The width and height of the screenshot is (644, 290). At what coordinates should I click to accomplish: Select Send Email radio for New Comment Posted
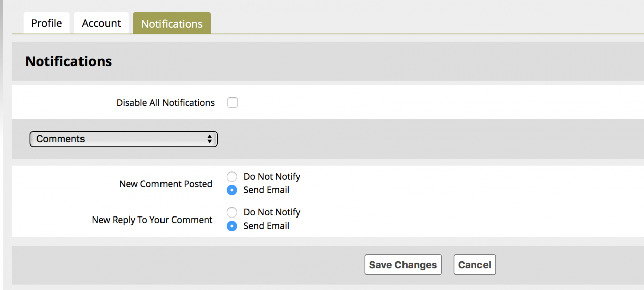pos(232,190)
